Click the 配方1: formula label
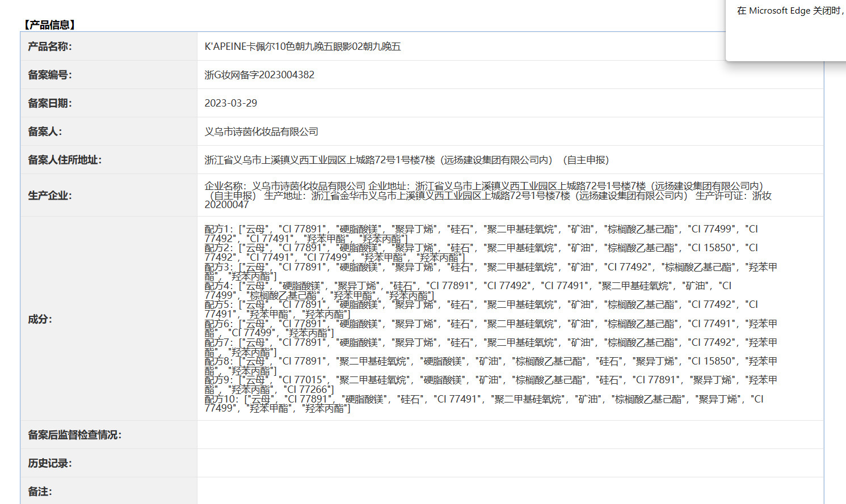This screenshot has height=504, width=846. (220, 229)
